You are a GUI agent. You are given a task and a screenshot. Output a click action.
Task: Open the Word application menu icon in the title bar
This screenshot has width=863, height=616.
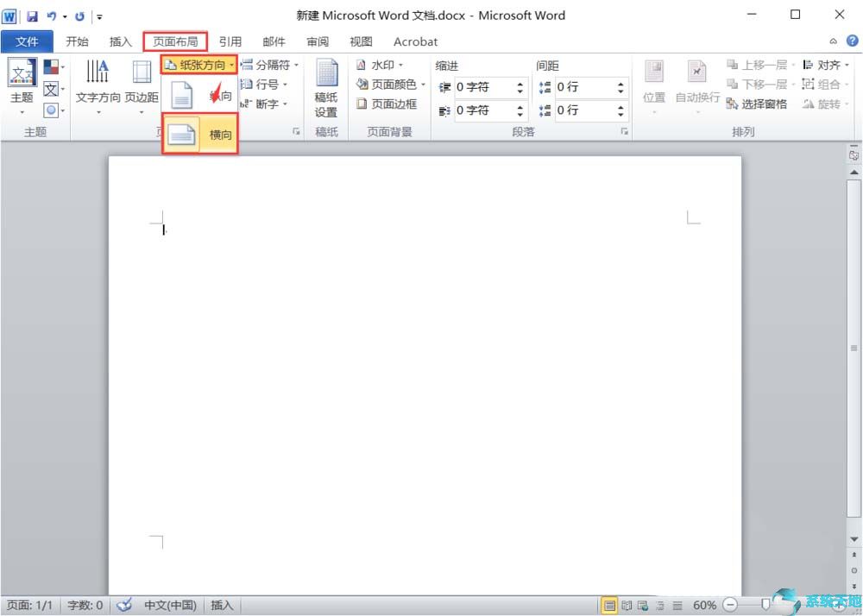tap(9, 16)
